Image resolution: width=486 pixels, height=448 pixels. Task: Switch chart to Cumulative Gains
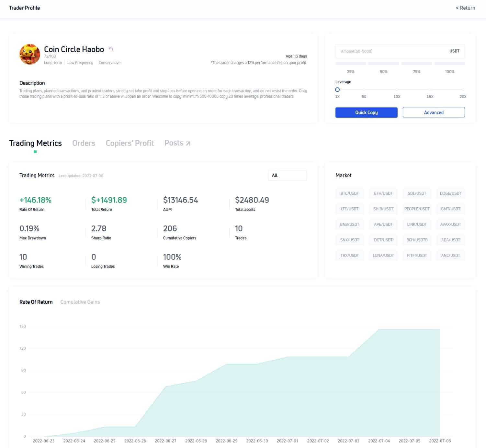click(x=80, y=302)
